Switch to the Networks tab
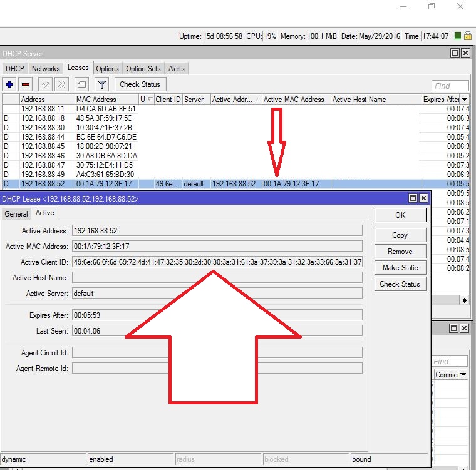This screenshot has height=470, width=476. coord(46,69)
